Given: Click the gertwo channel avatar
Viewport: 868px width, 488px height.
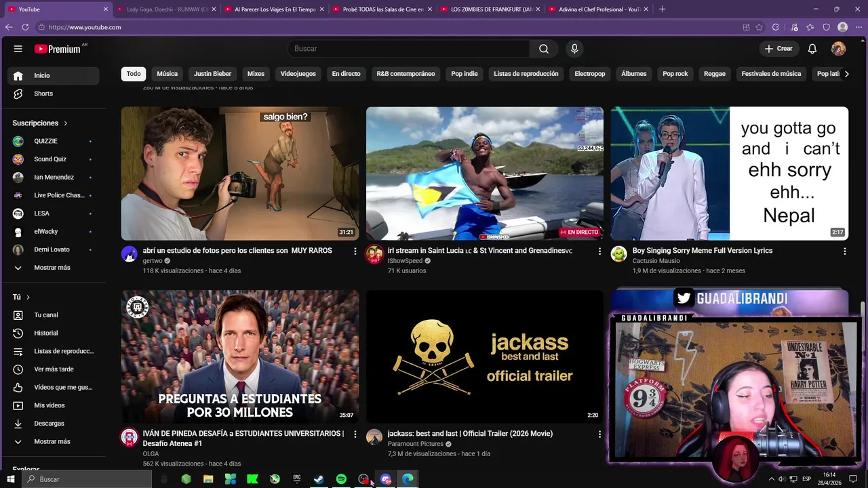Looking at the screenshot, I should coord(130,255).
